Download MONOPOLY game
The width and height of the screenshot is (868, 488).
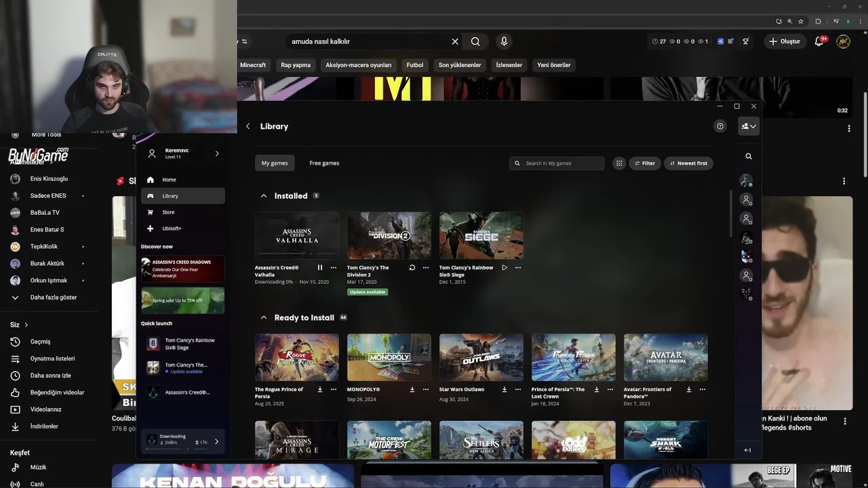[x=412, y=390]
